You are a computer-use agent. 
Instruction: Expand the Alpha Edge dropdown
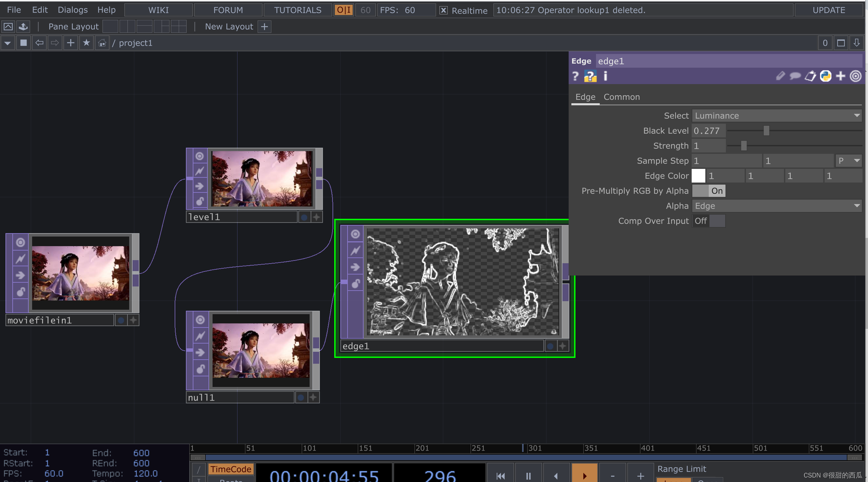(776, 206)
